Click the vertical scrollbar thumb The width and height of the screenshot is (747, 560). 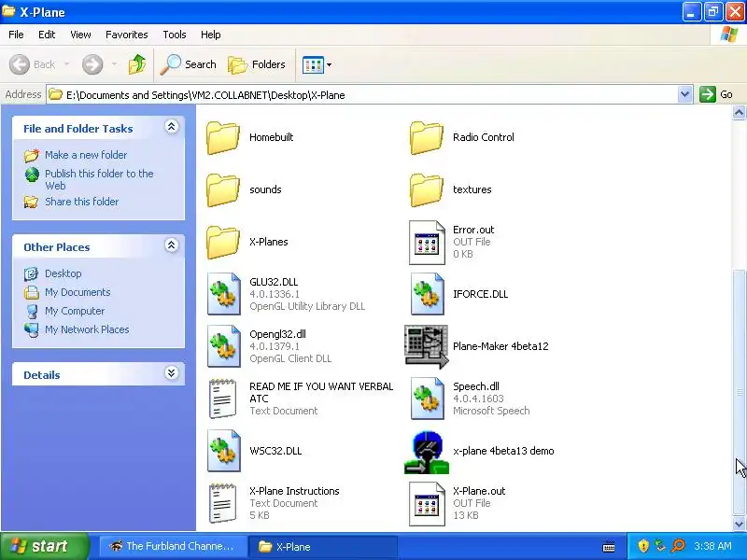click(739, 392)
